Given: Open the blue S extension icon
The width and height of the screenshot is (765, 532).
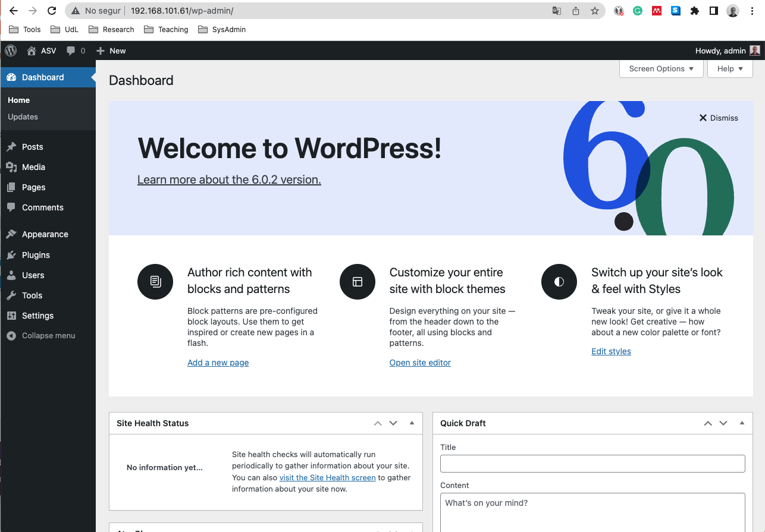Looking at the screenshot, I should pyautogui.click(x=676, y=11).
